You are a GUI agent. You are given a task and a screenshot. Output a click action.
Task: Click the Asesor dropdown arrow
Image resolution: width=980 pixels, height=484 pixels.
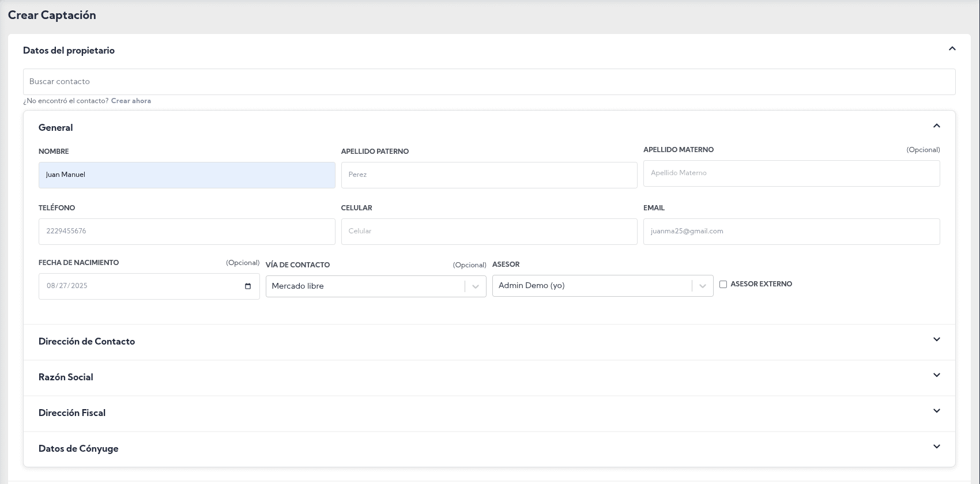(702, 286)
